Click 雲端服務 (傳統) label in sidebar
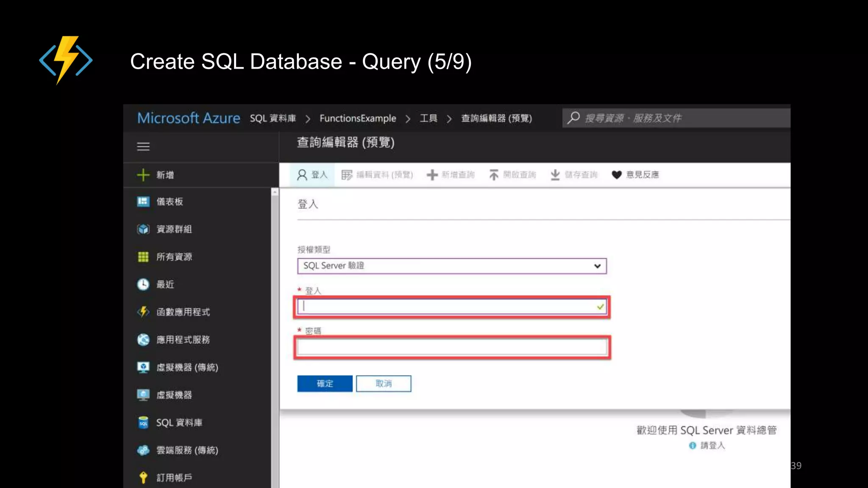Image resolution: width=868 pixels, height=488 pixels. [187, 450]
